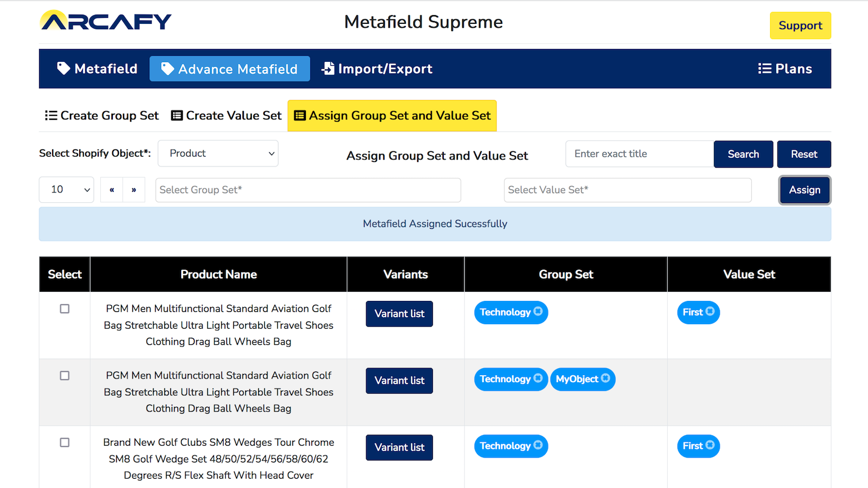Click the Assign button
The width and height of the screenshot is (868, 488).
805,190
